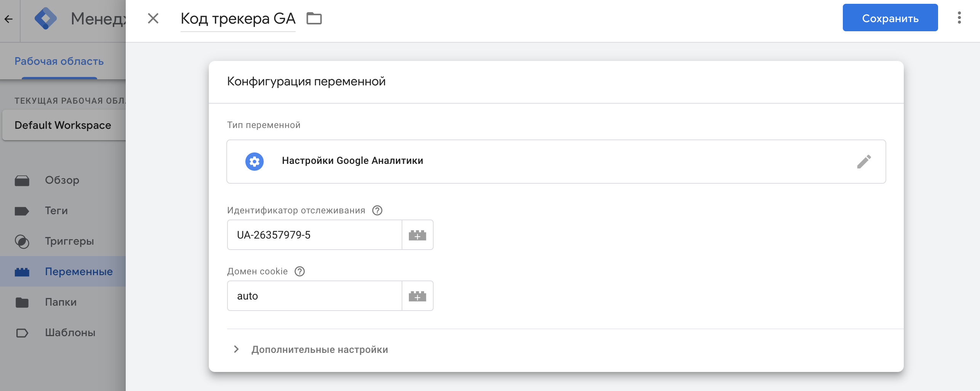Viewport: 980px width, 391px height.
Task: Click the Тип переменной label
Action: 264,125
